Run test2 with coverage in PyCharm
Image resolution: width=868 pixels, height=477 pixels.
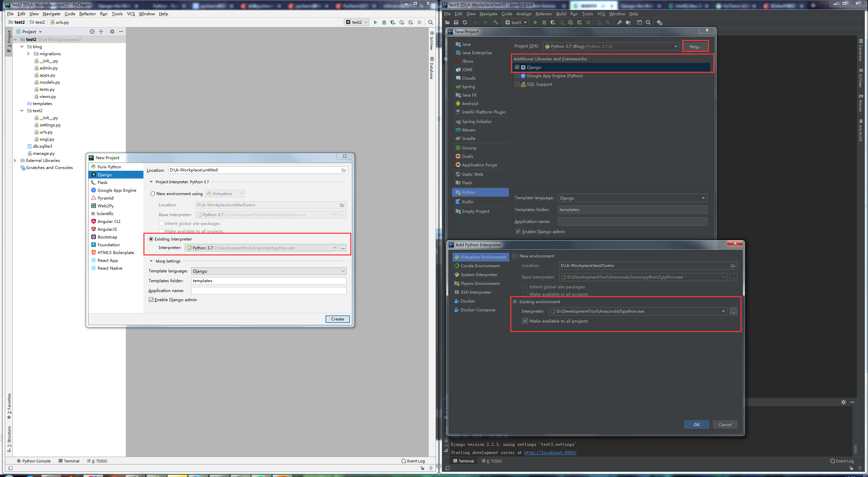(x=393, y=22)
